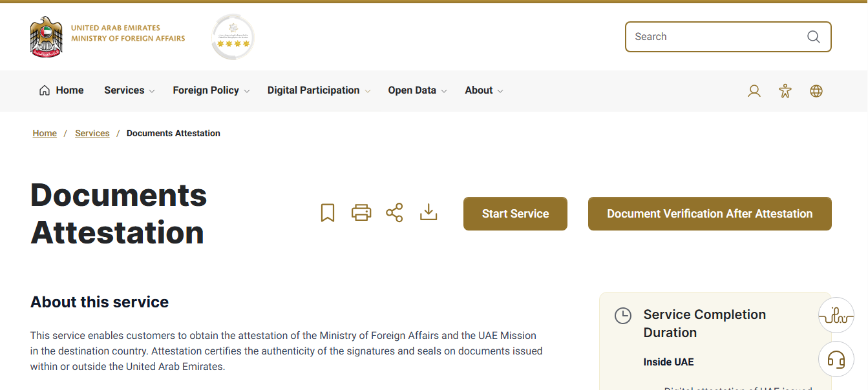The height and width of the screenshot is (390, 868).
Task: Follow the Services breadcrumb link
Action: tap(92, 133)
